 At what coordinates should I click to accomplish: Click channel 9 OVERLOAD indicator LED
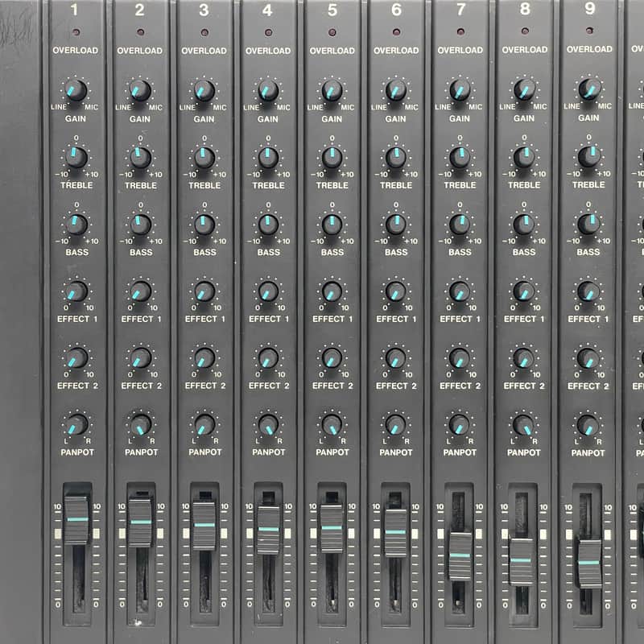pos(589,31)
